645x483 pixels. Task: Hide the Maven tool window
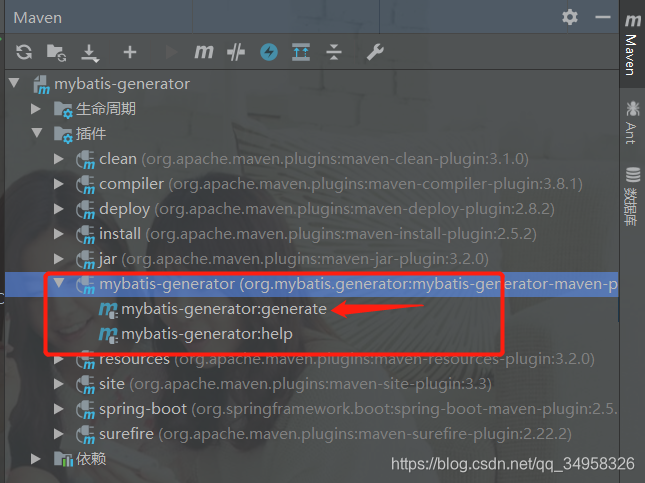(x=603, y=17)
